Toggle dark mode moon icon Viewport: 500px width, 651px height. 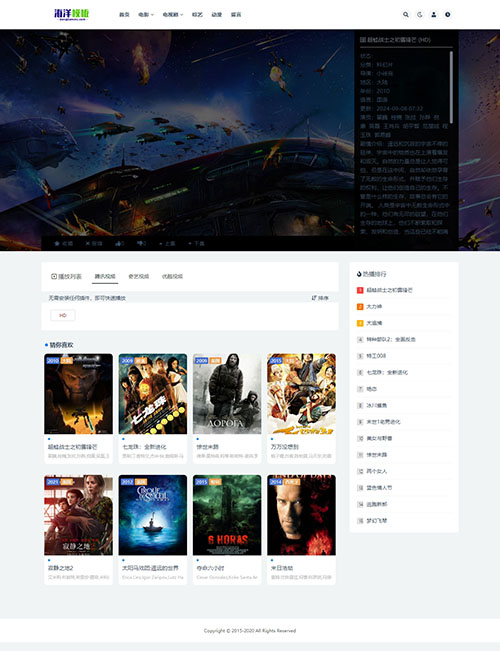[420, 15]
